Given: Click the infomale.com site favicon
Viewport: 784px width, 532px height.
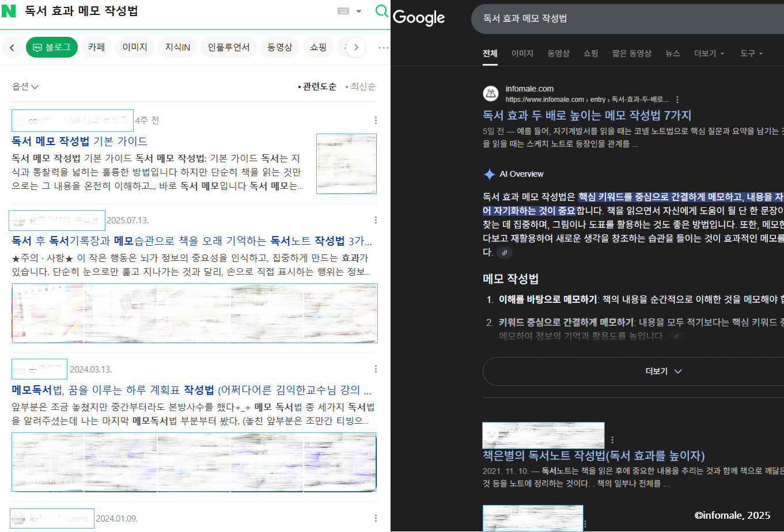Looking at the screenshot, I should [x=491, y=94].
